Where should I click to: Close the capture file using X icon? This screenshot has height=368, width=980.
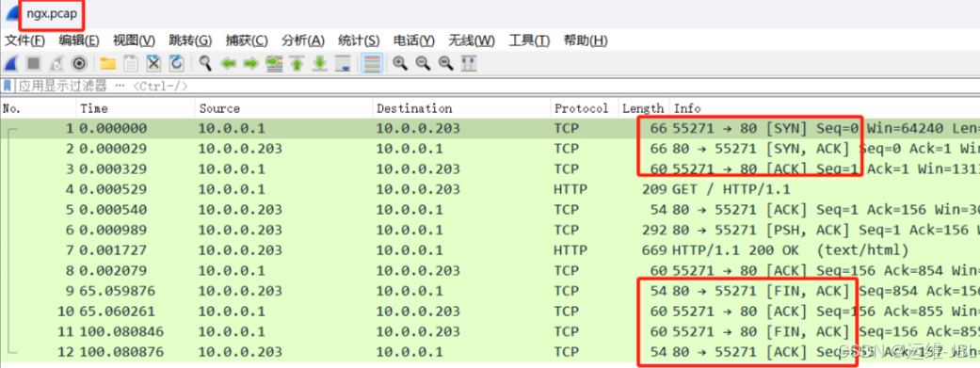coord(153,63)
